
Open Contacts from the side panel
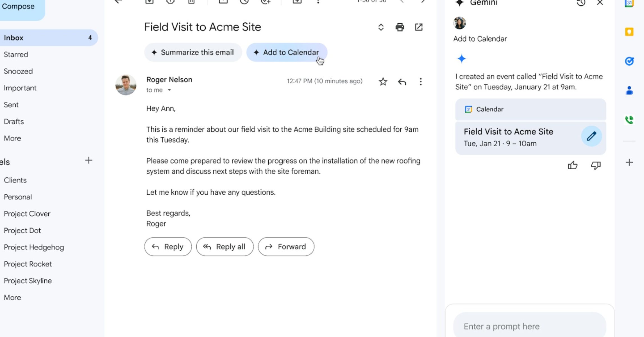click(629, 90)
